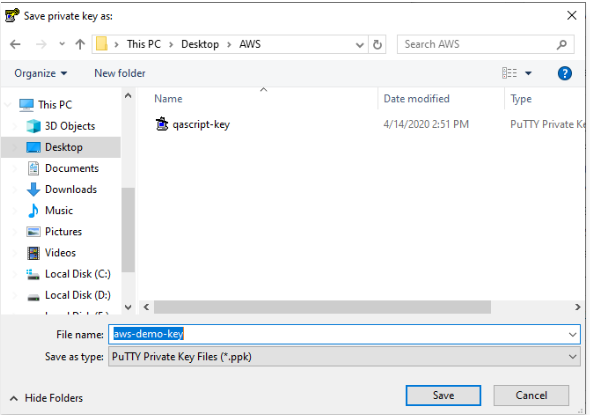
Task: Click the sidebar scroll-down arrow
Action: click(x=128, y=307)
